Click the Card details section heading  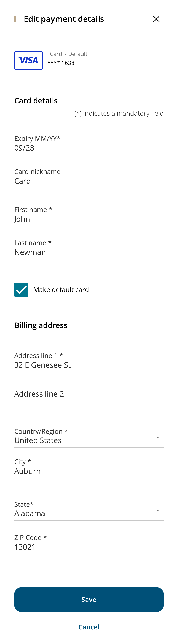click(x=36, y=100)
